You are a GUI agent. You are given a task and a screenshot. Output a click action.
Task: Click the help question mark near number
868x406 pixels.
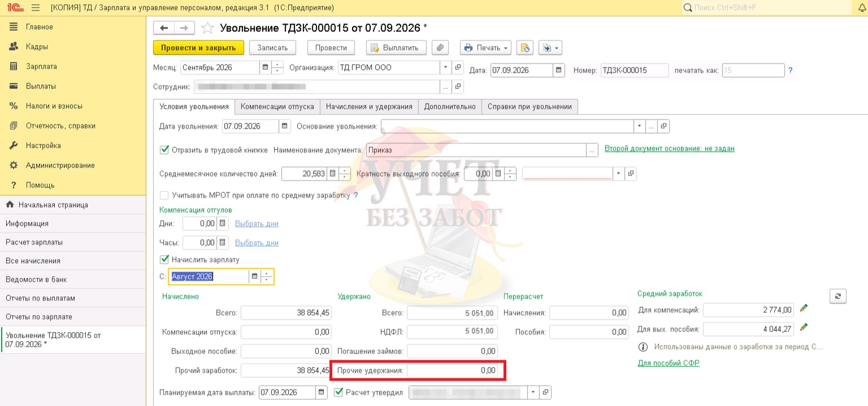click(x=790, y=70)
